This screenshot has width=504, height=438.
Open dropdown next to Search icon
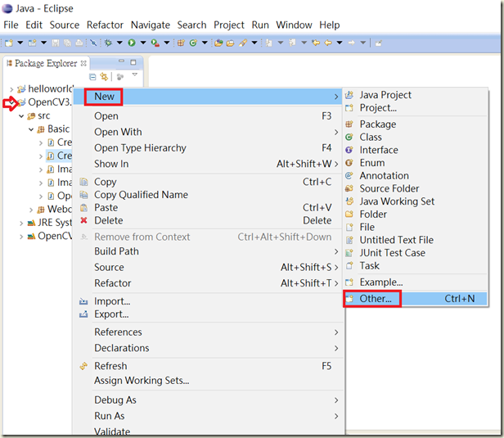pos(254,43)
